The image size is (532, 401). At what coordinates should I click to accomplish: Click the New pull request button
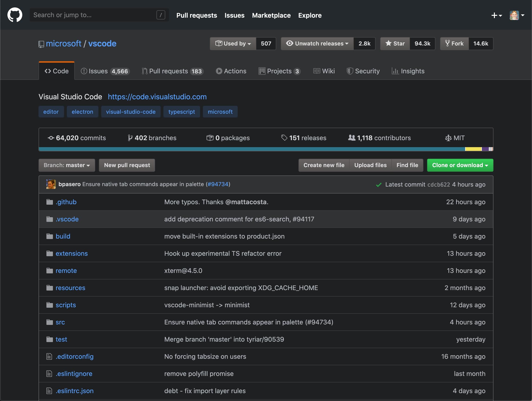point(127,165)
